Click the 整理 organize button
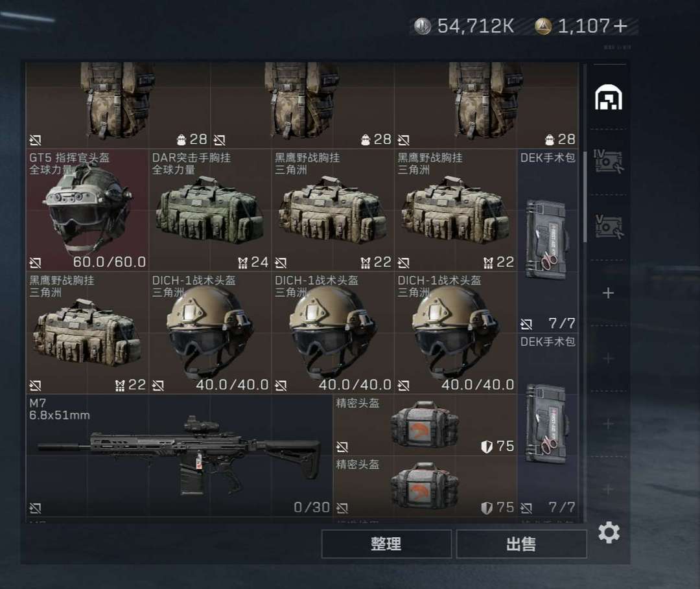 (x=386, y=544)
